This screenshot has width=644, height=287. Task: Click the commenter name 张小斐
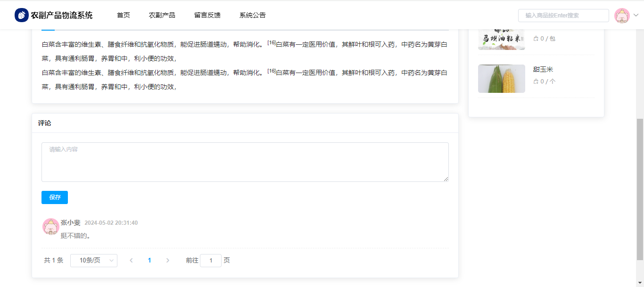(x=71, y=222)
